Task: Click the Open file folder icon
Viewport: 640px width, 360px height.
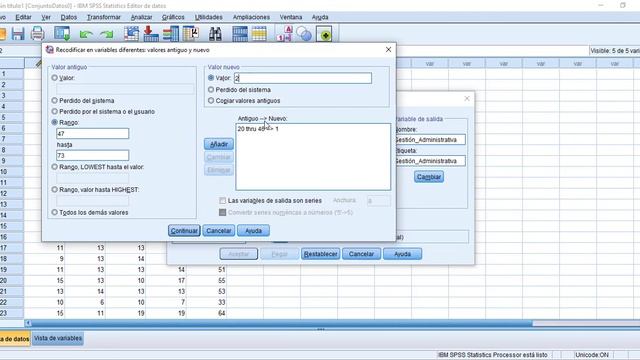Action: 2,34
